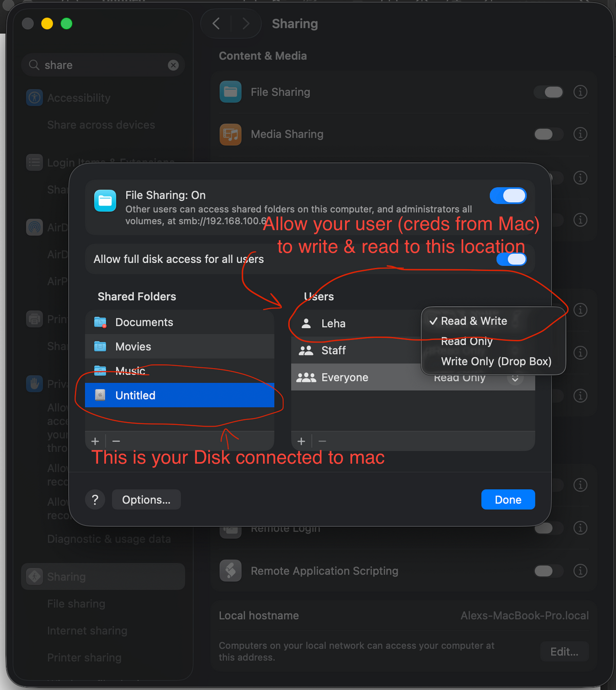This screenshot has width=616, height=690.
Task: Select the Staff group row
Action: [x=355, y=350]
